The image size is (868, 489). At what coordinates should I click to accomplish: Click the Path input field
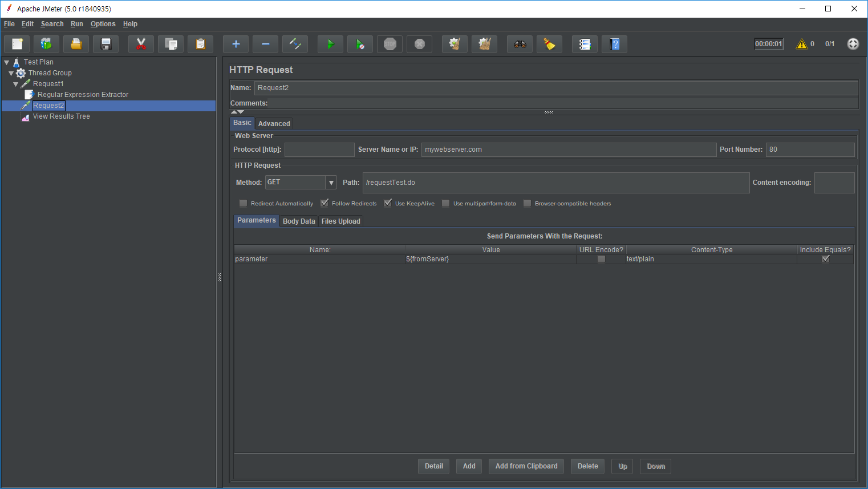556,183
